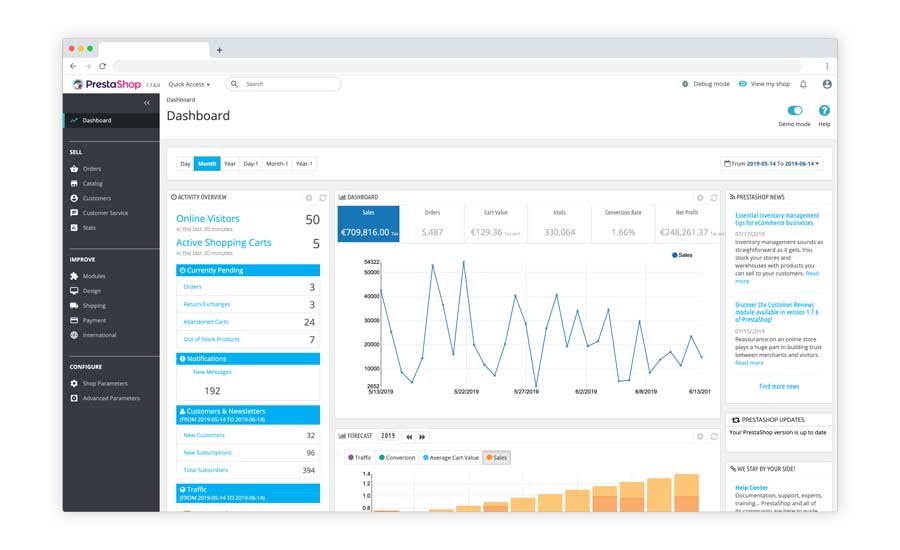The width and height of the screenshot is (900, 550).
Task: Click the Shop Parameters gear icon
Action: click(x=74, y=384)
